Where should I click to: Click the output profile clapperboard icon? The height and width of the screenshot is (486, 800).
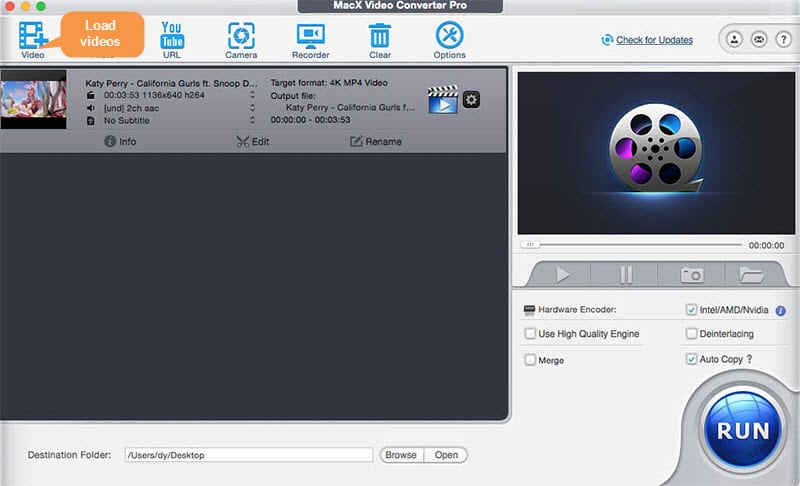click(442, 99)
